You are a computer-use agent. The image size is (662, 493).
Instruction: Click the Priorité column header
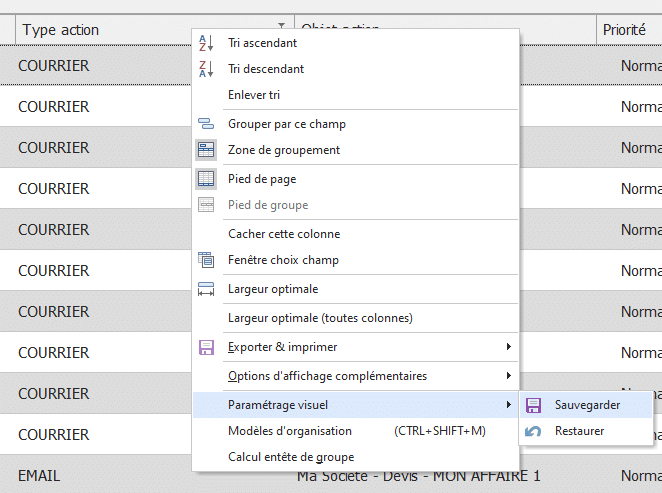[624, 30]
